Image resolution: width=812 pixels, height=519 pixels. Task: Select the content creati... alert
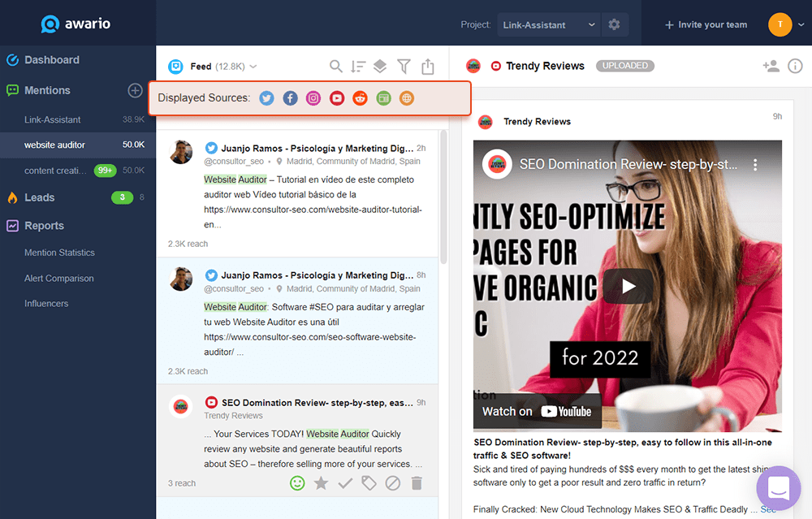(x=78, y=171)
